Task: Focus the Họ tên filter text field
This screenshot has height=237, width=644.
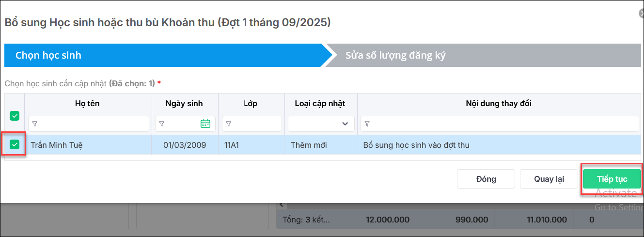Action: point(92,124)
